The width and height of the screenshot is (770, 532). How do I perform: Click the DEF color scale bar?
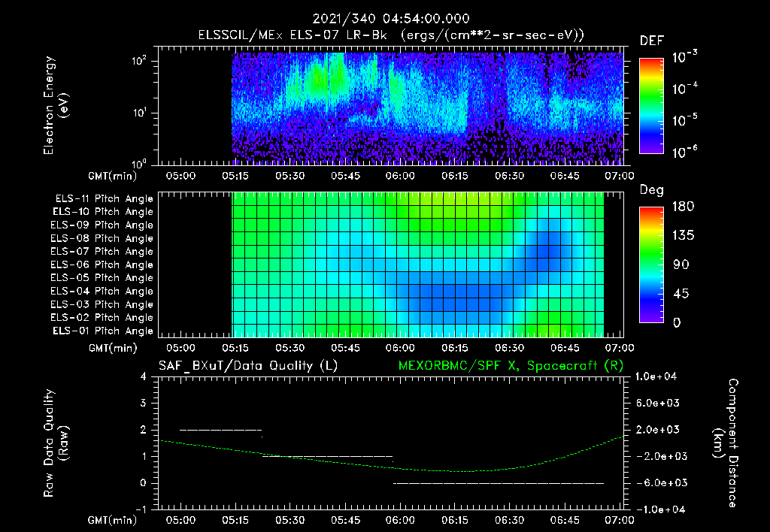point(651,106)
